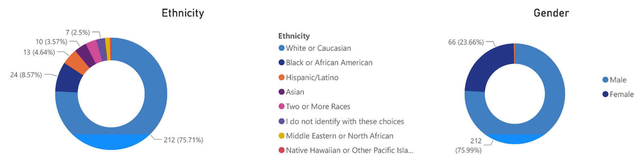644x166 pixels.
Task: Click the Middle Eastern or North African dot
Action: click(281, 136)
